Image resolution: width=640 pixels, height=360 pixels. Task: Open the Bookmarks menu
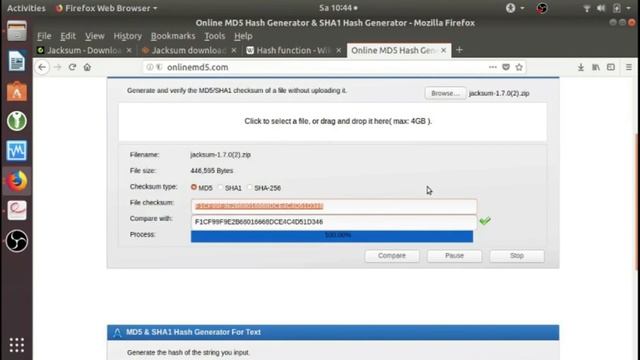(173, 36)
